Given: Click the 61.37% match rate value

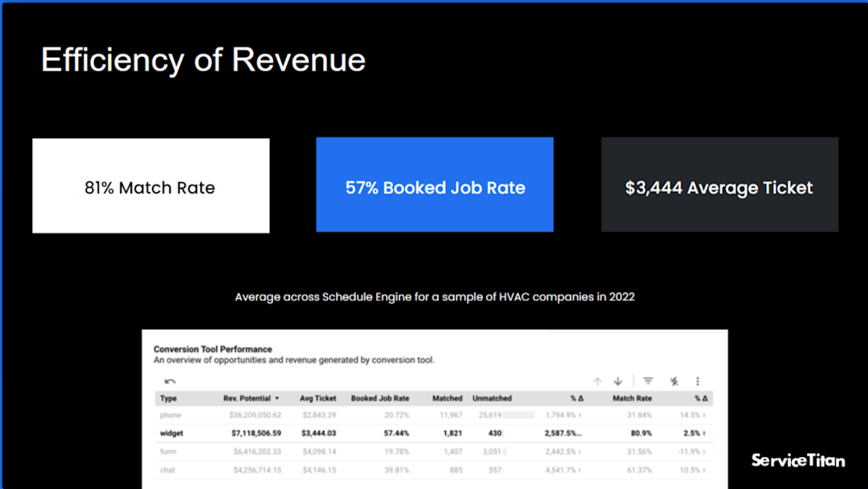Looking at the screenshot, I should pos(640,471).
